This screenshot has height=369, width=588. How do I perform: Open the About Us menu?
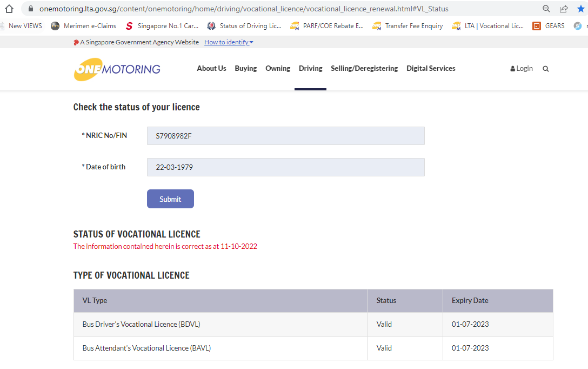(211, 68)
